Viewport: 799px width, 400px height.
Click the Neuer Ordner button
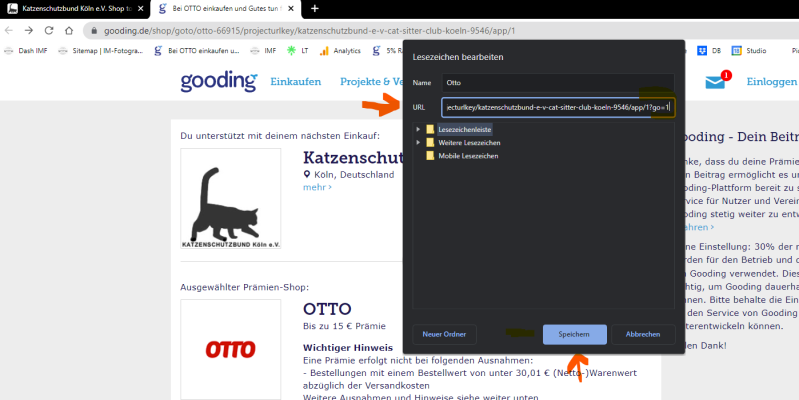click(x=444, y=334)
